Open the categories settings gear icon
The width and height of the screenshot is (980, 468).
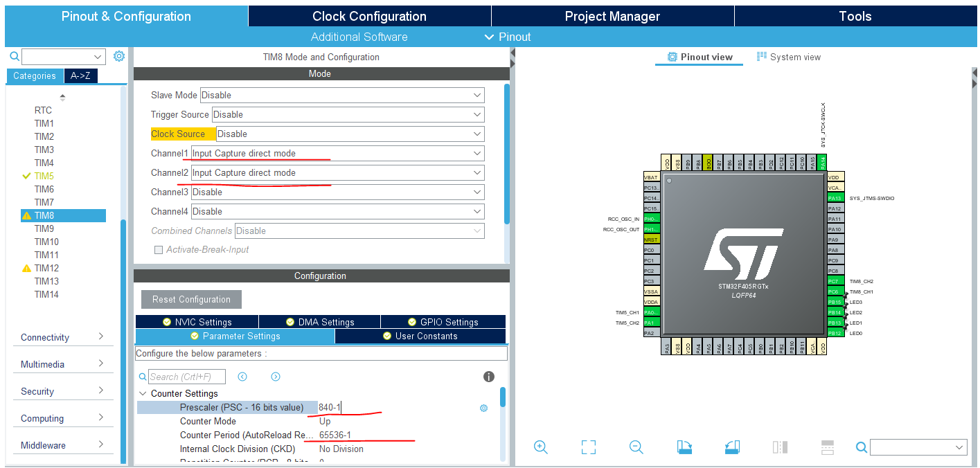(x=119, y=56)
